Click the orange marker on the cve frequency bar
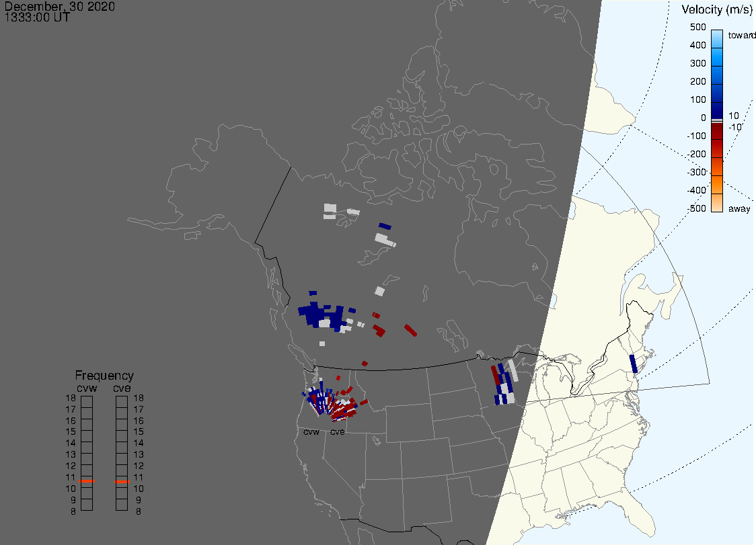The width and height of the screenshot is (756, 545). [122, 481]
